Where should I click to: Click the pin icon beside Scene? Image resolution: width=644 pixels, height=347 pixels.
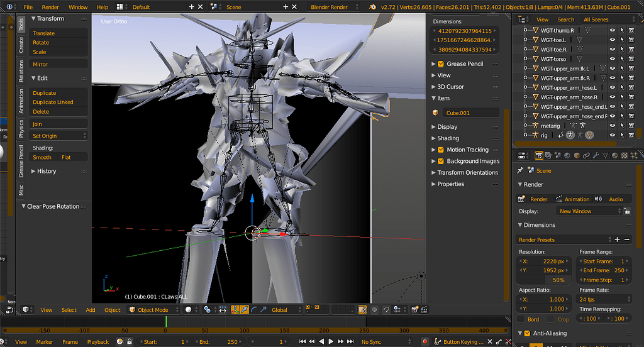point(520,170)
